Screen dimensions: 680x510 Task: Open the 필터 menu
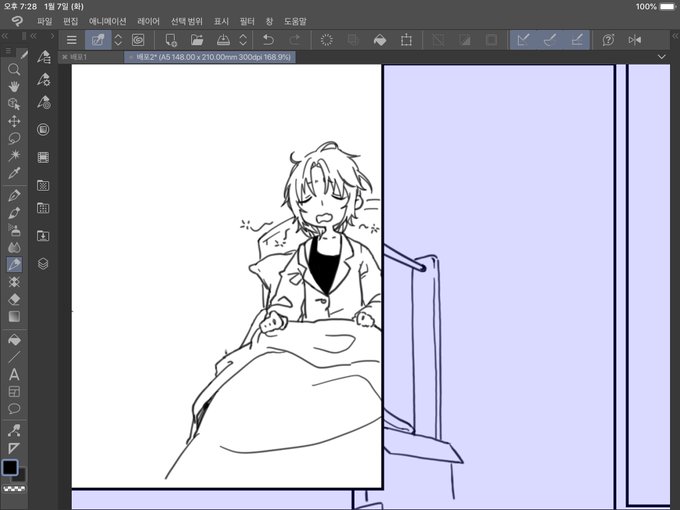point(247,21)
